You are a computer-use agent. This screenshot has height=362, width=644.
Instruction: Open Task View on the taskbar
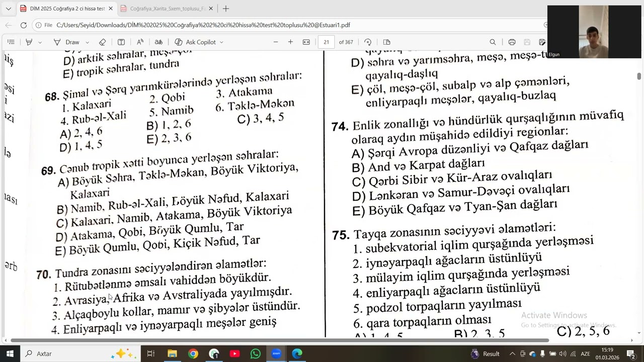pyautogui.click(x=150, y=353)
